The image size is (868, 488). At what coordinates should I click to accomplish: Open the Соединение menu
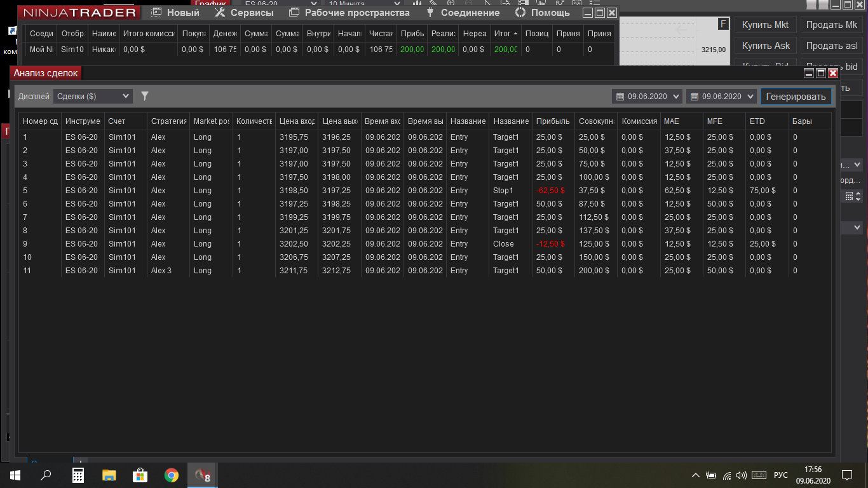(x=463, y=13)
